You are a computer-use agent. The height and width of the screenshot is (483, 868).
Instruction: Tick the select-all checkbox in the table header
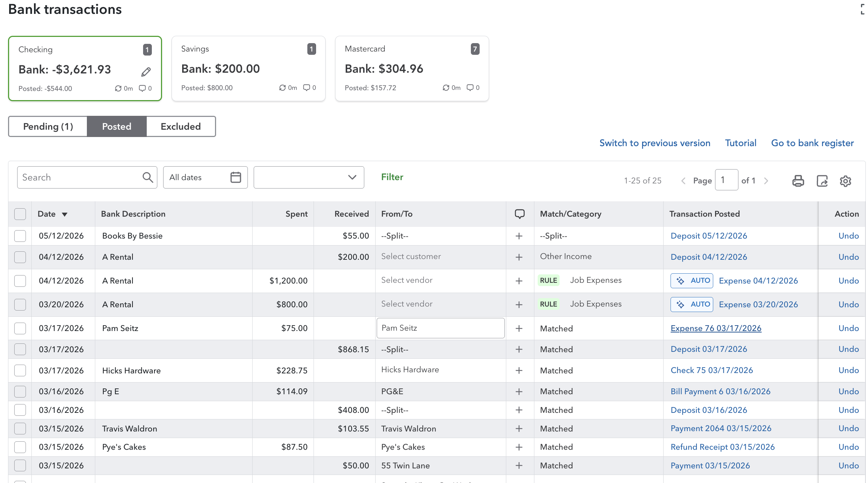point(20,214)
